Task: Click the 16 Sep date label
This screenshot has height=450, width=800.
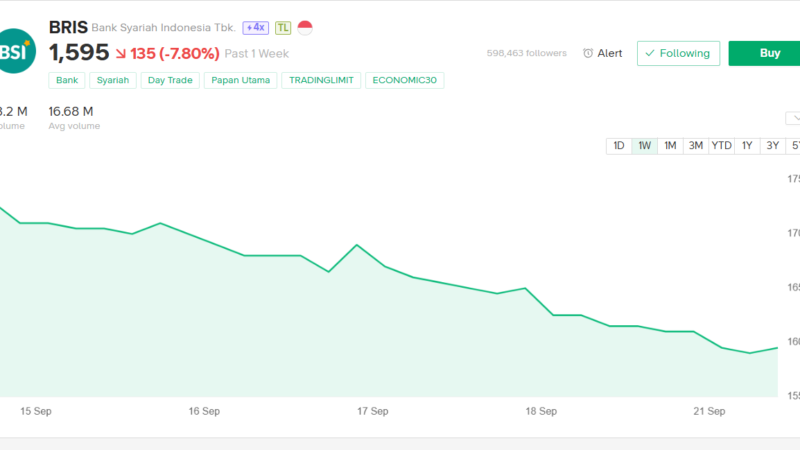Action: [x=204, y=411]
